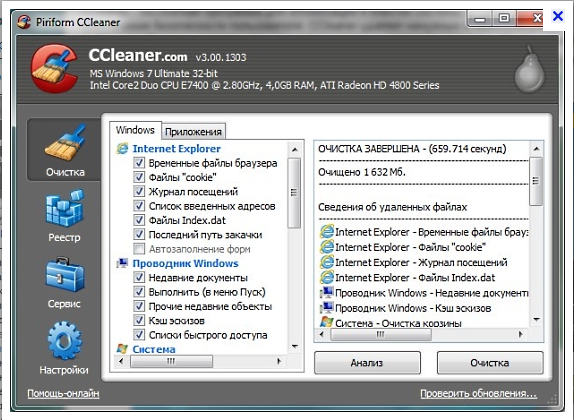Uncheck Файлы "cookie" option

tap(139, 177)
